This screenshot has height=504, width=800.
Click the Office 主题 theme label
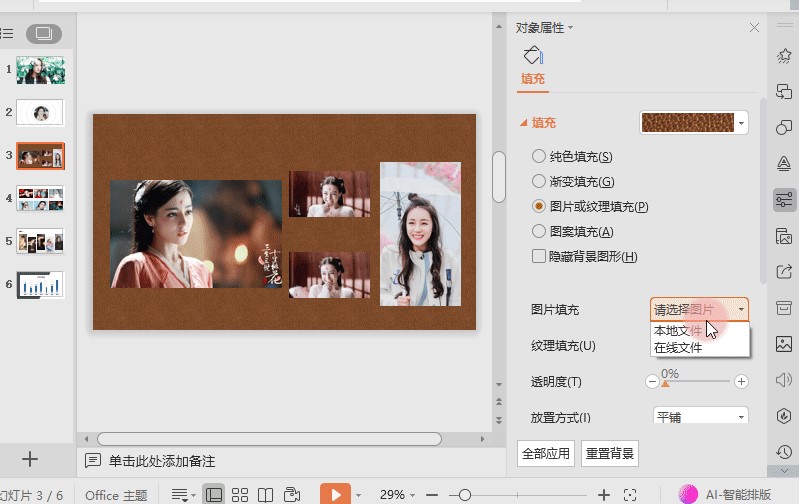point(116,495)
